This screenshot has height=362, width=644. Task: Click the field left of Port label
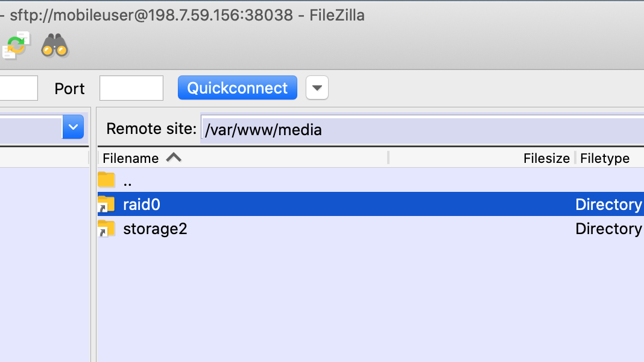[x=18, y=88]
